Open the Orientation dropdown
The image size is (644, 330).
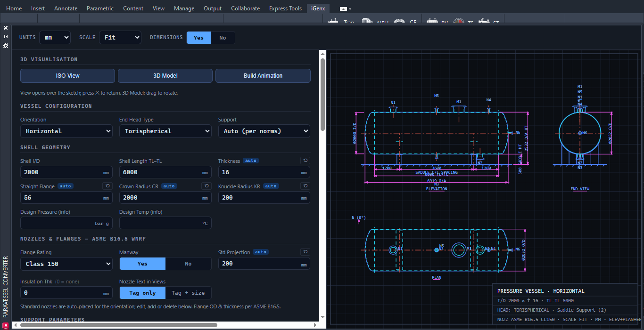66,131
